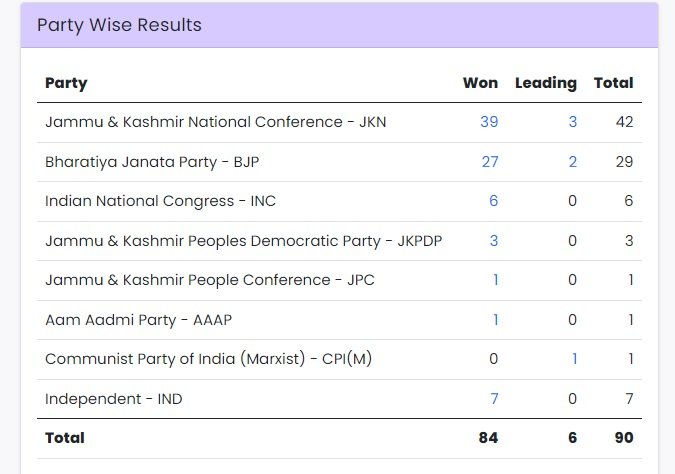Viewport: 675px width, 474px height.
Task: Click the Won column header
Action: coord(480,83)
